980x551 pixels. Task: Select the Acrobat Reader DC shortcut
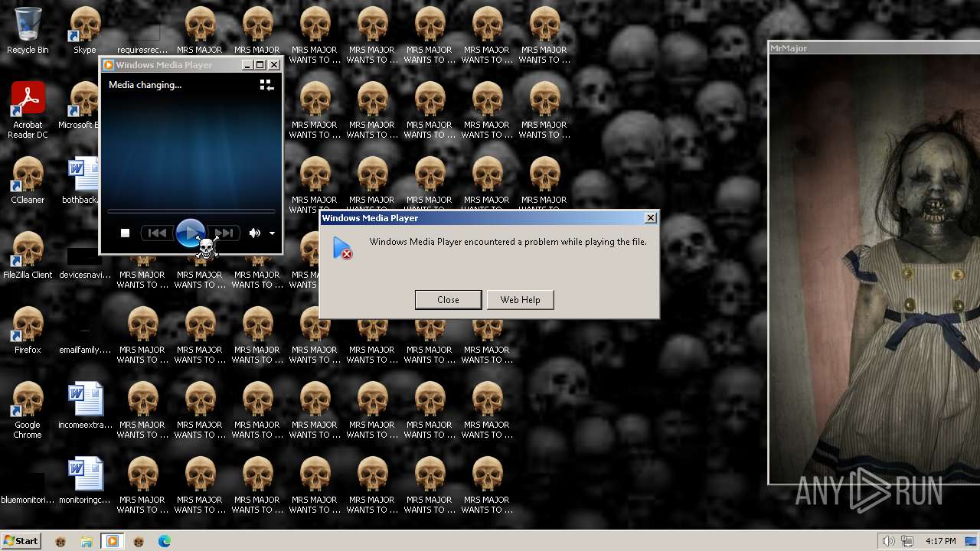click(x=28, y=110)
